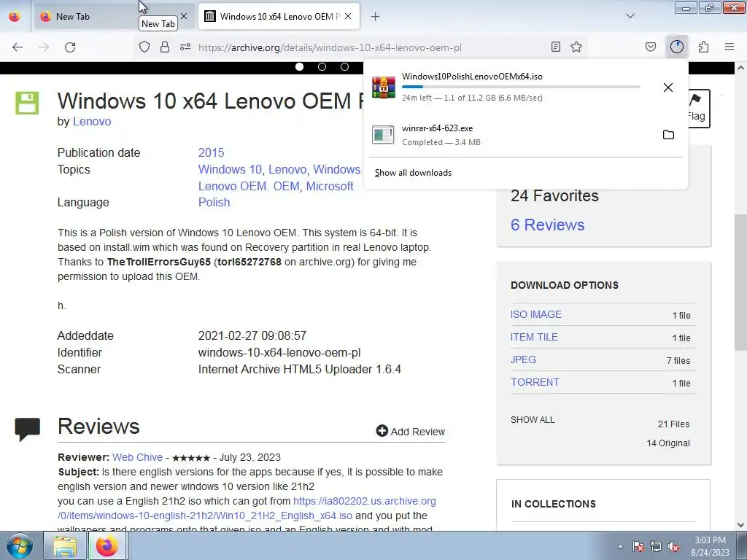Click the padlock site security icon

click(165, 47)
